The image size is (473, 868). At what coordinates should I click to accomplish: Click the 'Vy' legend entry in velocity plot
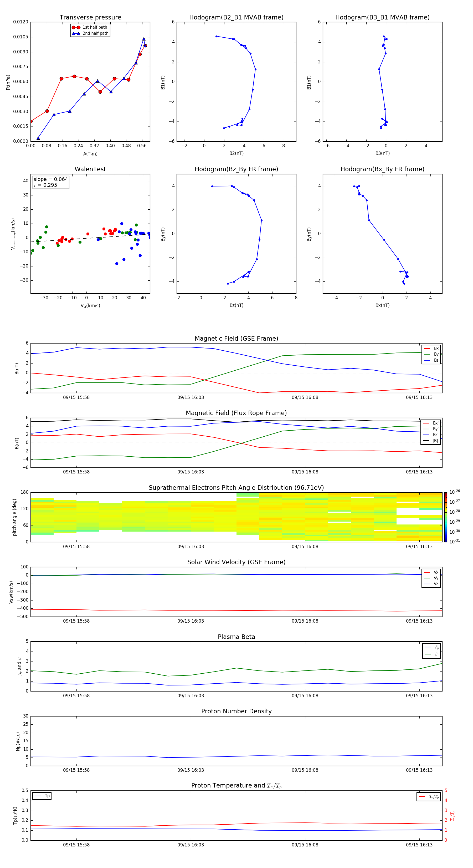pos(431,578)
